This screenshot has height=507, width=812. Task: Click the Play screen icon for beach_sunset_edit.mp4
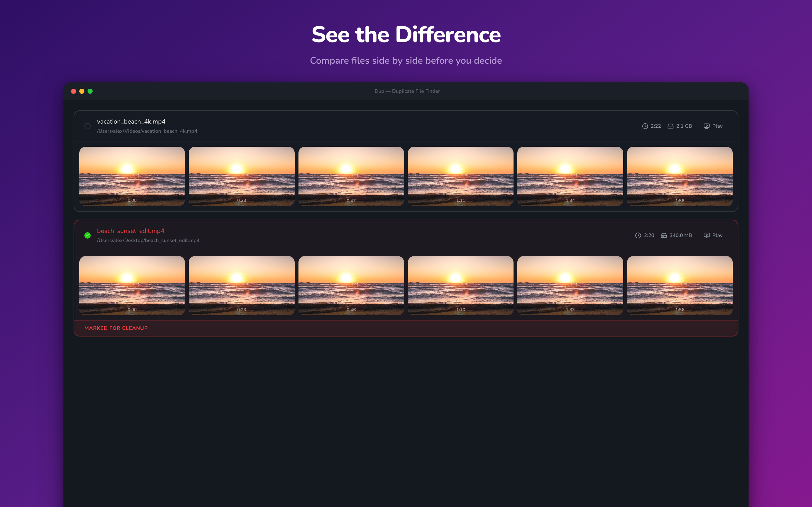(707, 235)
